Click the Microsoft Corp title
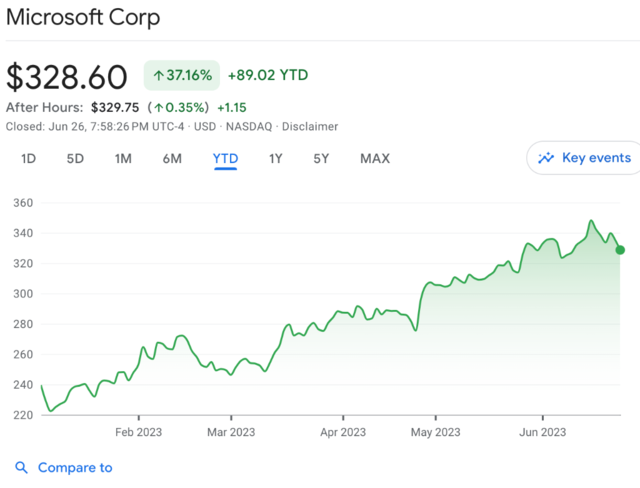The image size is (640, 488). (x=83, y=18)
